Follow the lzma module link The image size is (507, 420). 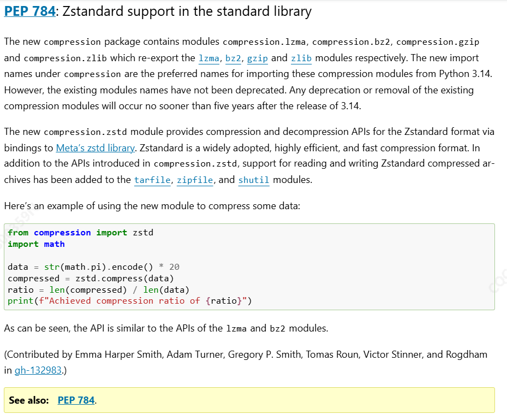pyautogui.click(x=209, y=58)
